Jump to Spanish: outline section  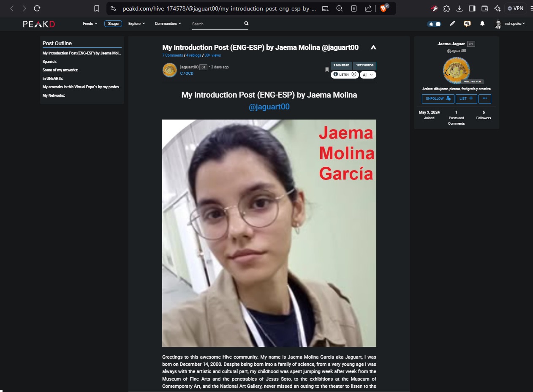pyautogui.click(x=49, y=62)
